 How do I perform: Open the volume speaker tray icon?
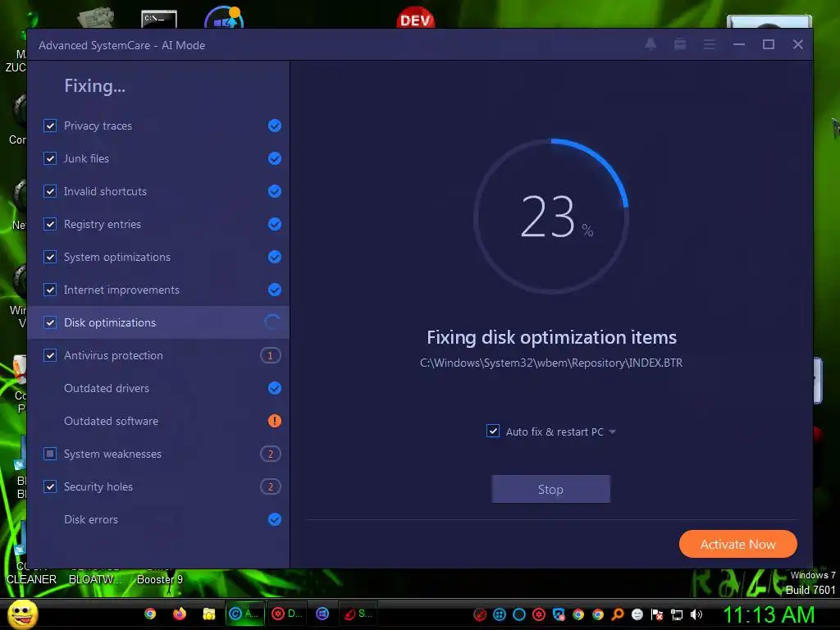click(696, 614)
